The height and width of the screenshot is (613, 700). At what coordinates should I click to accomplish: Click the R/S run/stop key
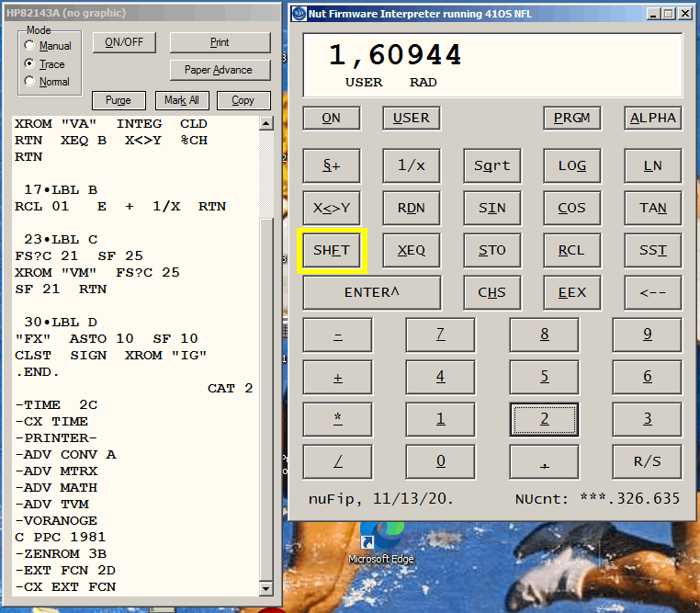648,461
